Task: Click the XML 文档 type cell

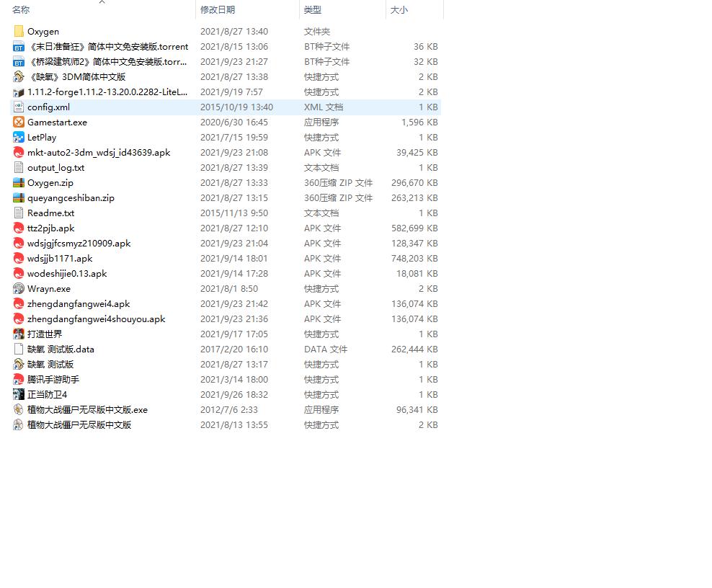Action: point(324,107)
